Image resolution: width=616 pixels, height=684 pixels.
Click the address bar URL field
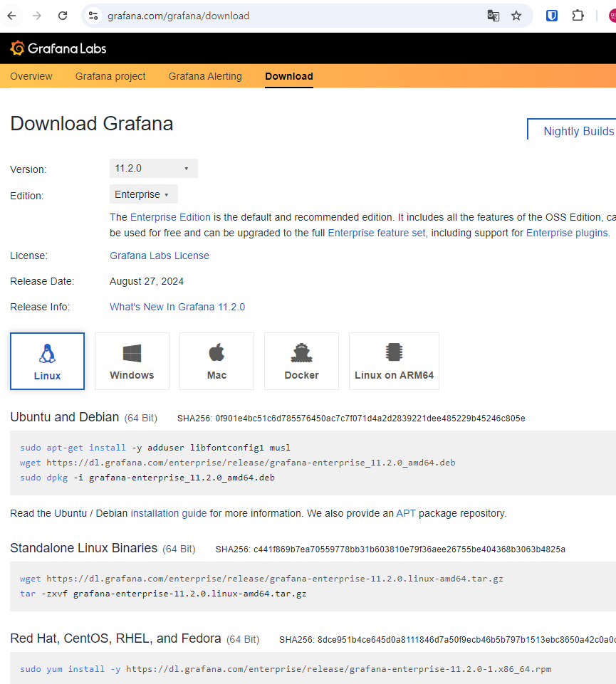tap(285, 16)
